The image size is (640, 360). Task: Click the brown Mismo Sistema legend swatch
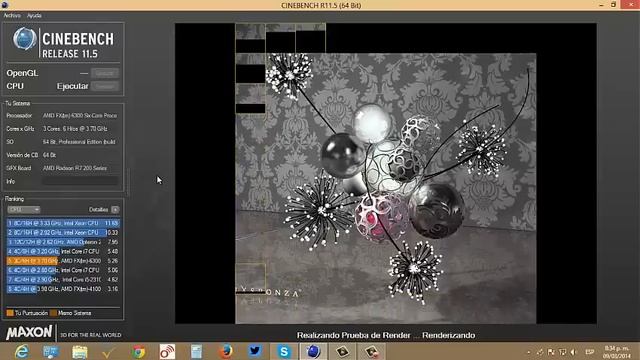click(x=53, y=313)
